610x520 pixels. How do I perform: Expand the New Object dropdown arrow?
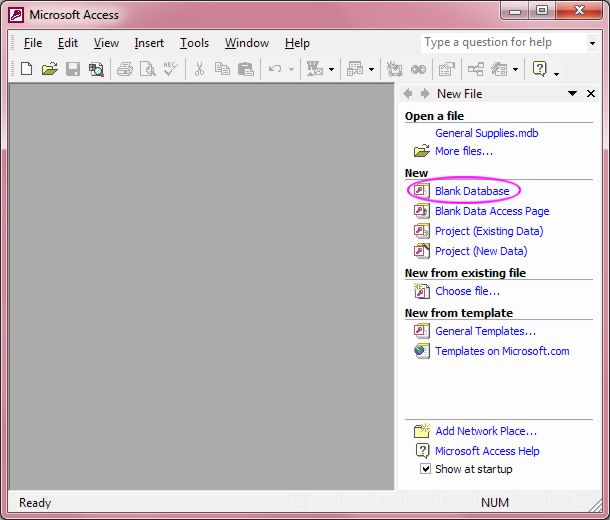pos(515,70)
